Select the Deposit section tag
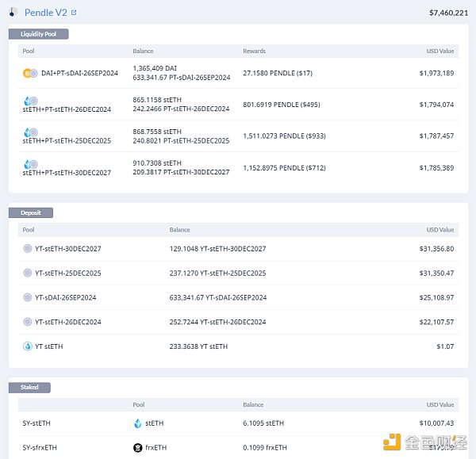Screen dimensions: 476x459 point(31,212)
